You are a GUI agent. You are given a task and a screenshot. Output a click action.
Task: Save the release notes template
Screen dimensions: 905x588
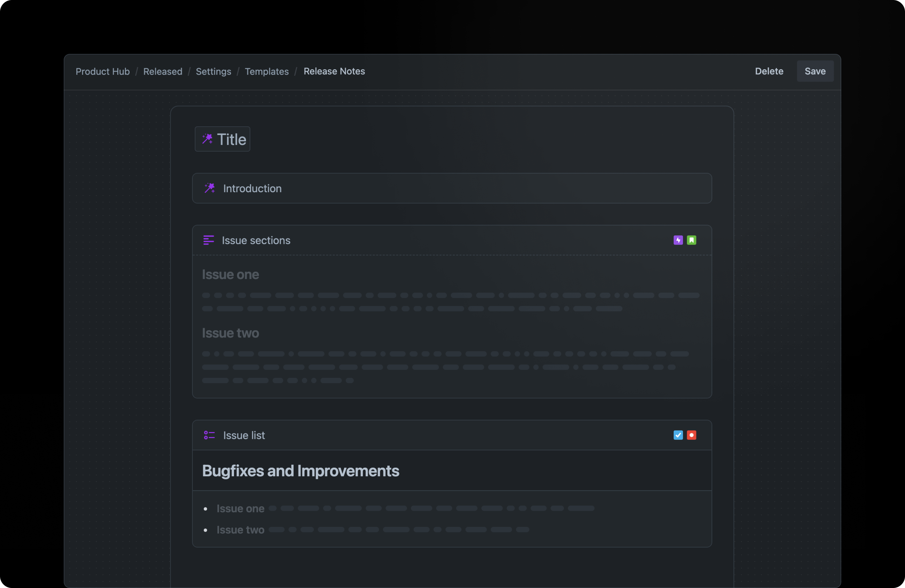click(815, 72)
